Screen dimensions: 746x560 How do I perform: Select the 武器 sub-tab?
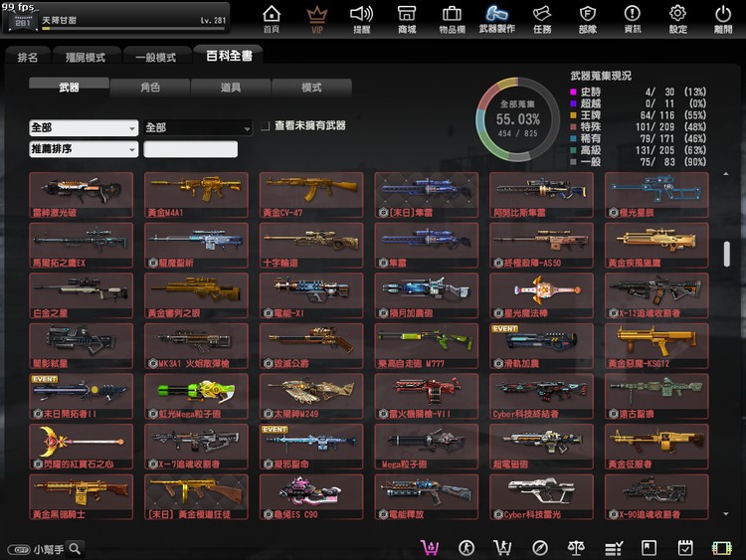(x=69, y=88)
